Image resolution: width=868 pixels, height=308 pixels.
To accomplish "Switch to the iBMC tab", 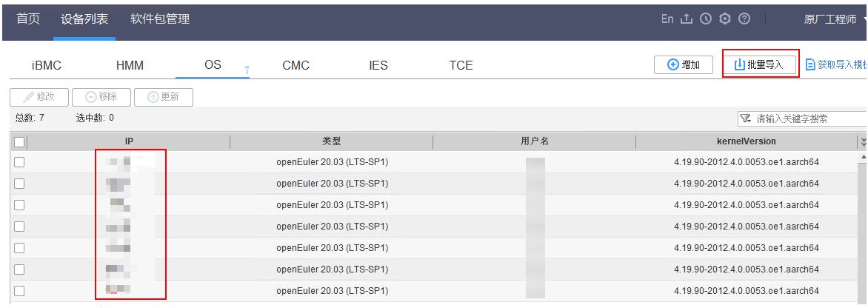I will point(47,65).
